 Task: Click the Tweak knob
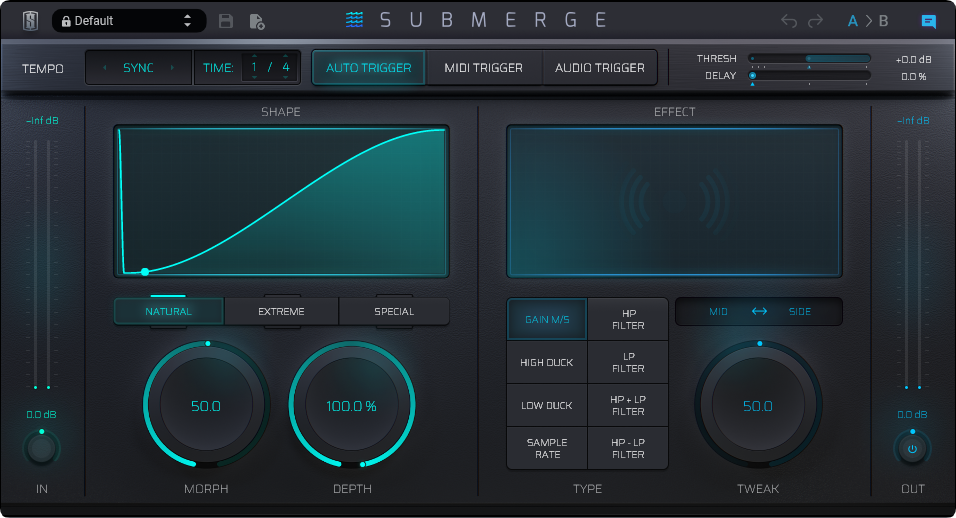click(x=758, y=405)
